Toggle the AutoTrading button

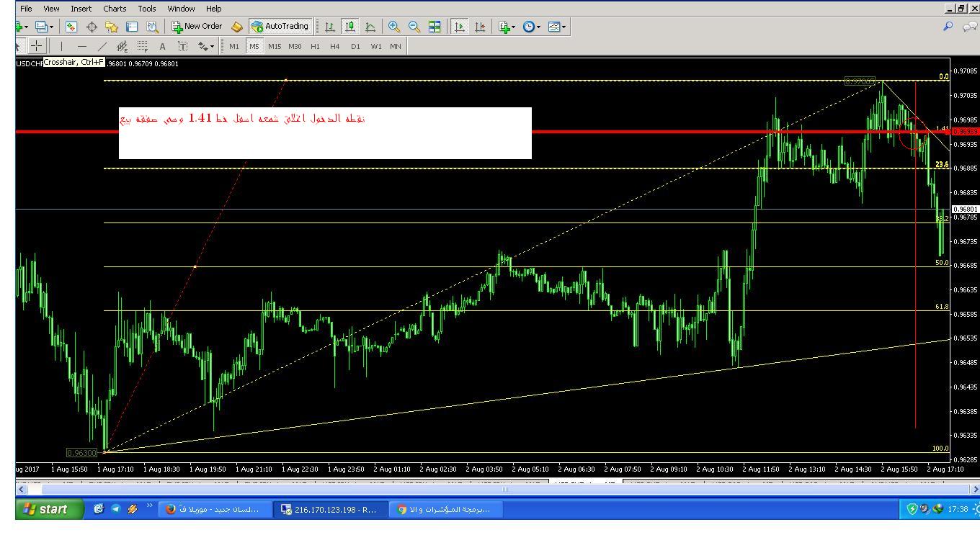tap(280, 27)
